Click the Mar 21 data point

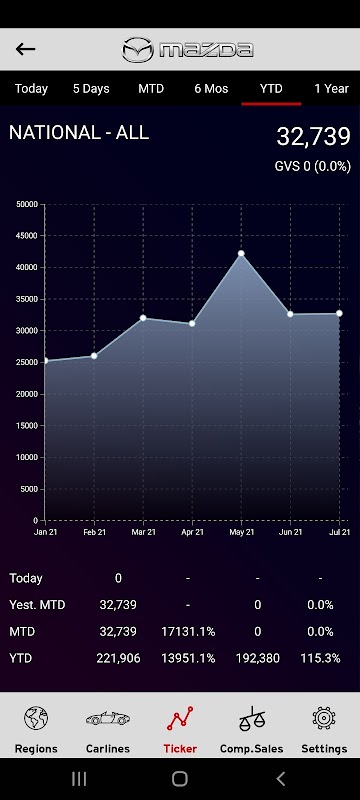tap(143, 318)
